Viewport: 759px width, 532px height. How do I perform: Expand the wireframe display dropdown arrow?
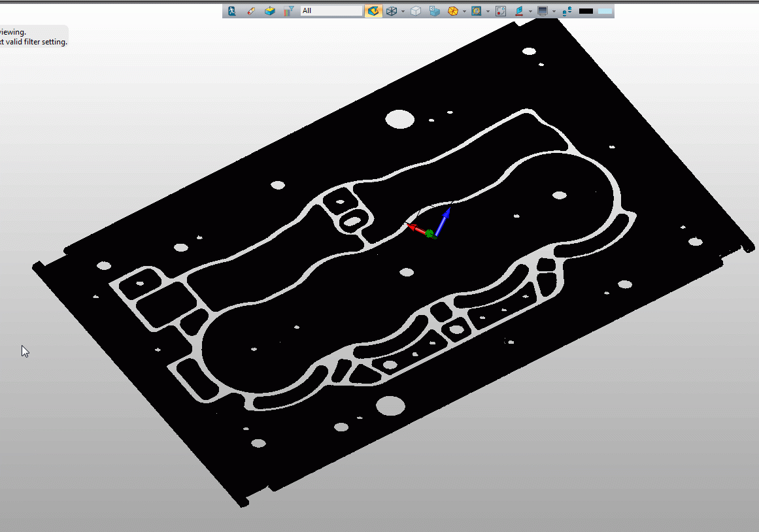(x=403, y=11)
